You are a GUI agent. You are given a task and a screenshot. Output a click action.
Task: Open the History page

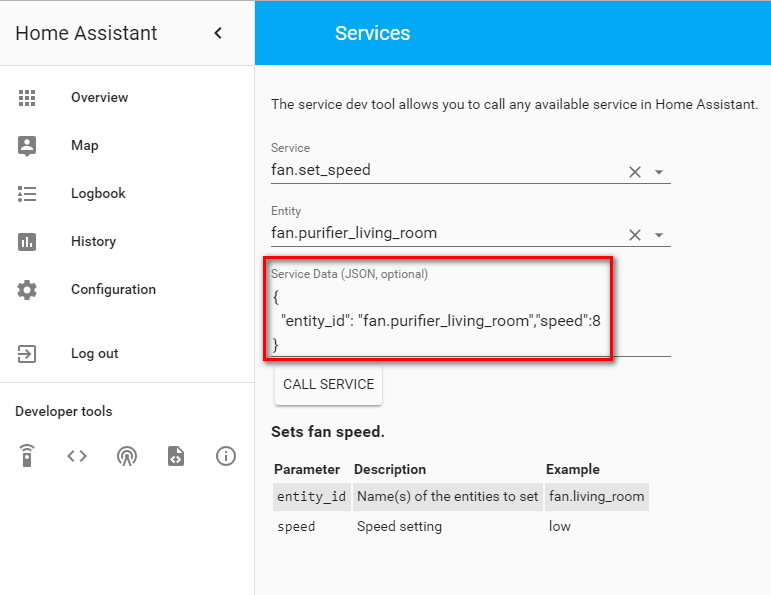93,242
